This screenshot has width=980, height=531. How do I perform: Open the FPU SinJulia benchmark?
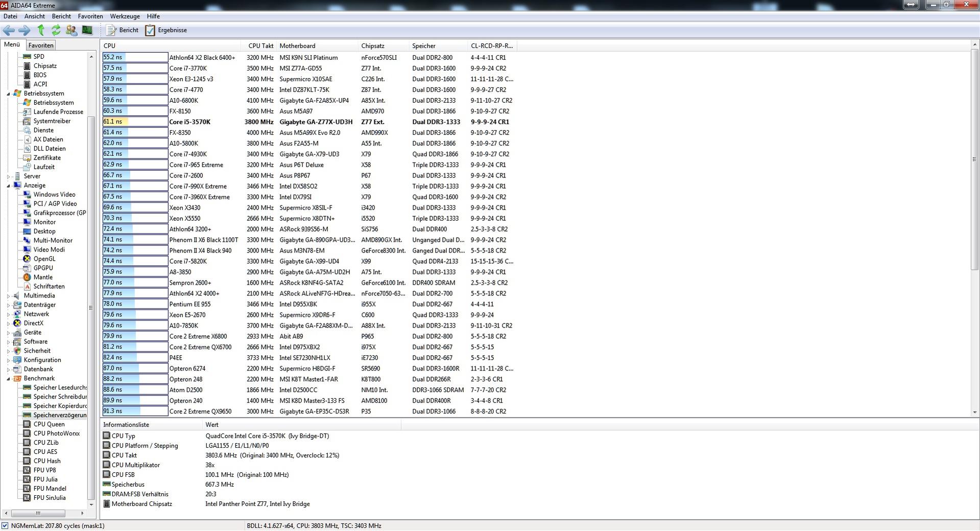(50, 498)
